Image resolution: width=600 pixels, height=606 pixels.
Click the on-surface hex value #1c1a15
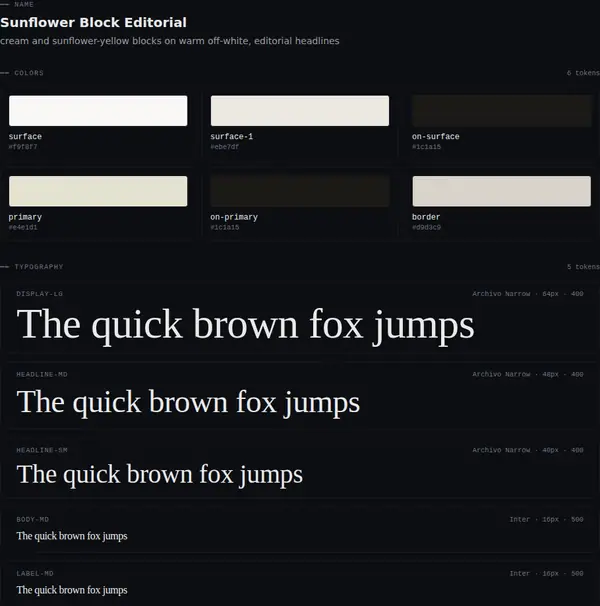(x=426, y=147)
